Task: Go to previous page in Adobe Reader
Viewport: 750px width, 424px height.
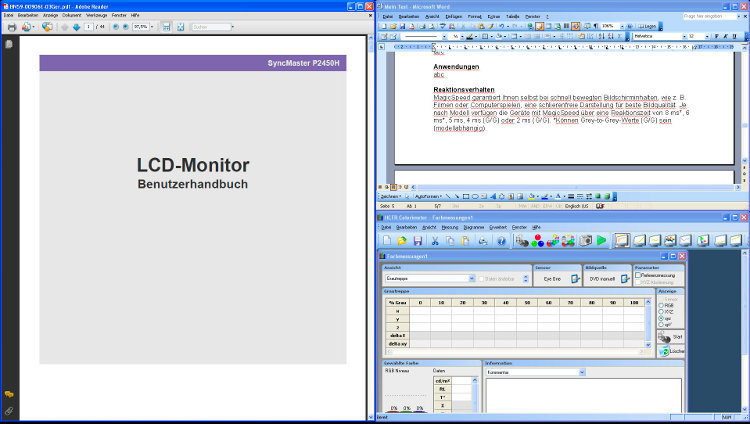Action: (x=65, y=27)
